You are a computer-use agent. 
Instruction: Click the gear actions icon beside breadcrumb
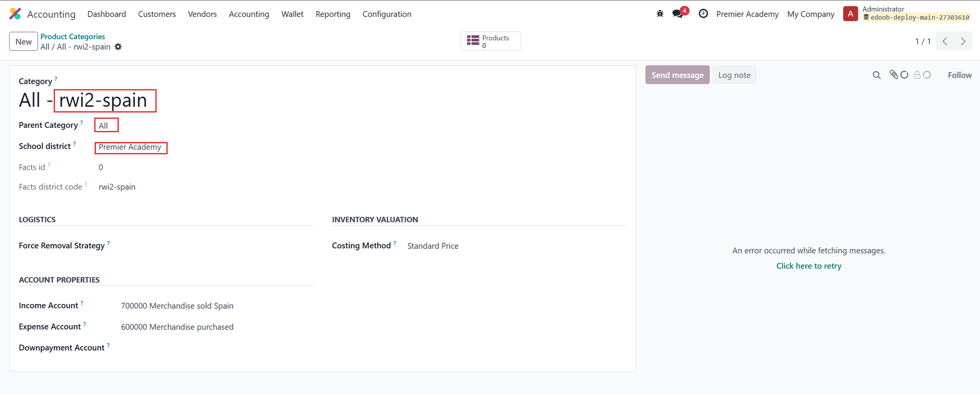point(118,47)
